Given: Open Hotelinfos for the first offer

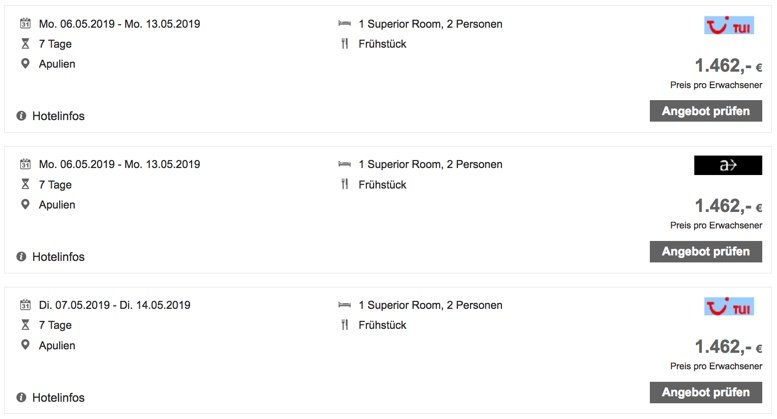Looking at the screenshot, I should 58,116.
